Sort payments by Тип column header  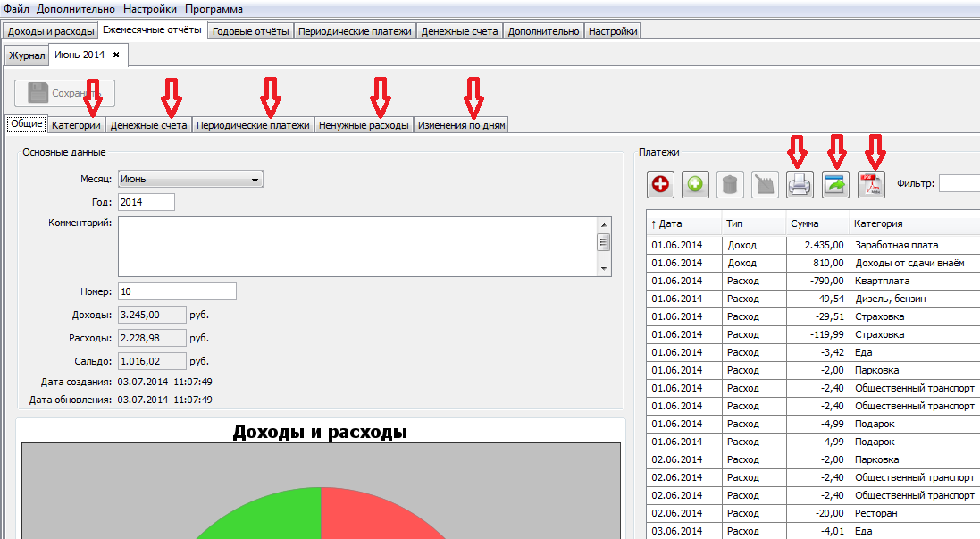tap(754, 223)
